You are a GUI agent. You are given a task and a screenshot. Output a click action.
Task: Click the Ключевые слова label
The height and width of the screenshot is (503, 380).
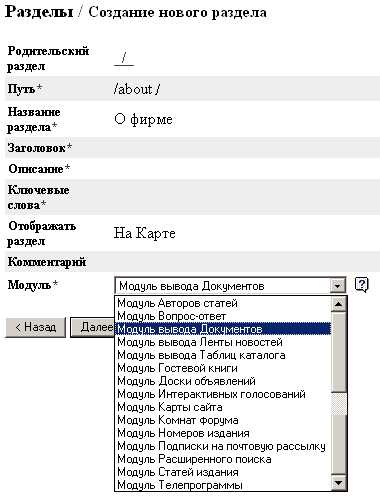pyautogui.click(x=38, y=197)
